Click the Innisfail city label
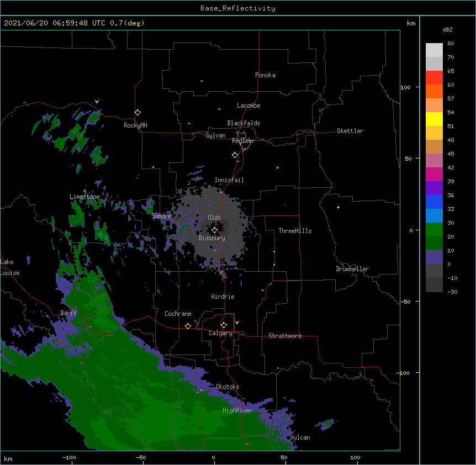Screen dimensions: 476x465 229,180
